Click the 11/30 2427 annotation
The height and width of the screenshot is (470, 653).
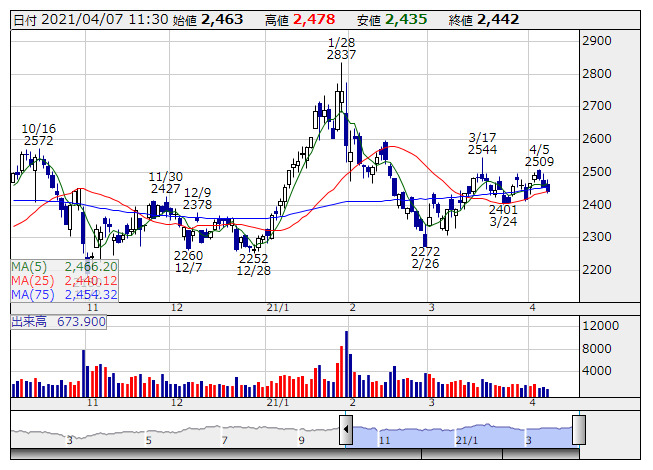[x=166, y=183]
